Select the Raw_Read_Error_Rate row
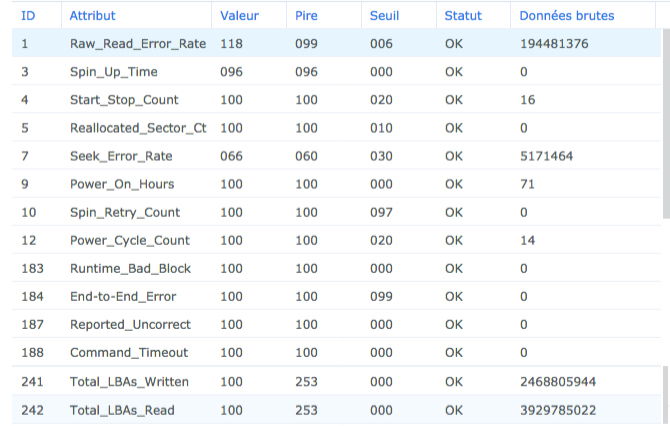670x426 pixels. (x=336, y=44)
